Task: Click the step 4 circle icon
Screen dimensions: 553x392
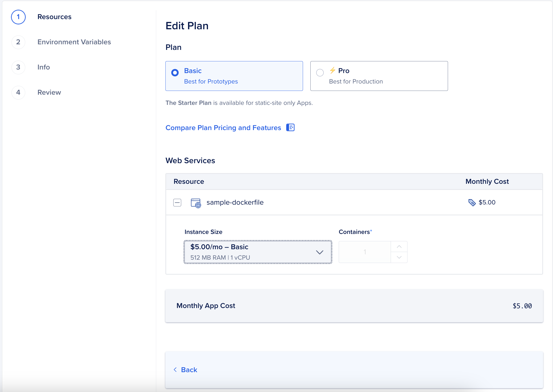Action: point(18,92)
